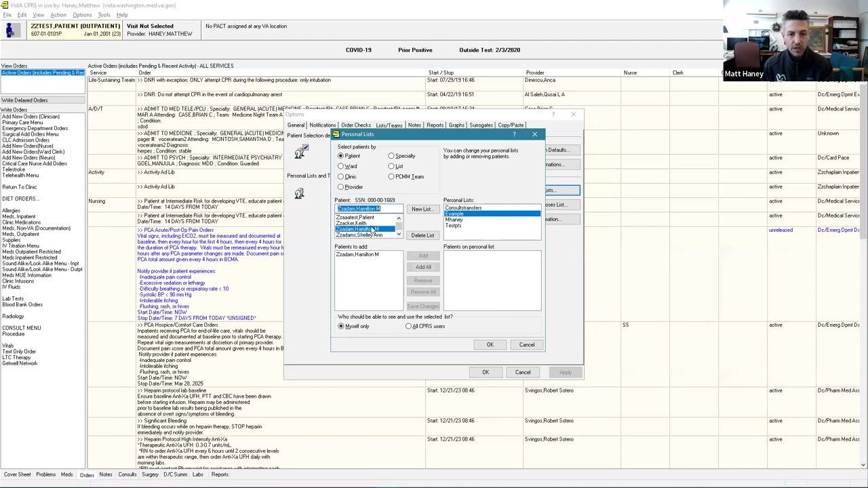Click the personal lists and teams icon

(299, 195)
